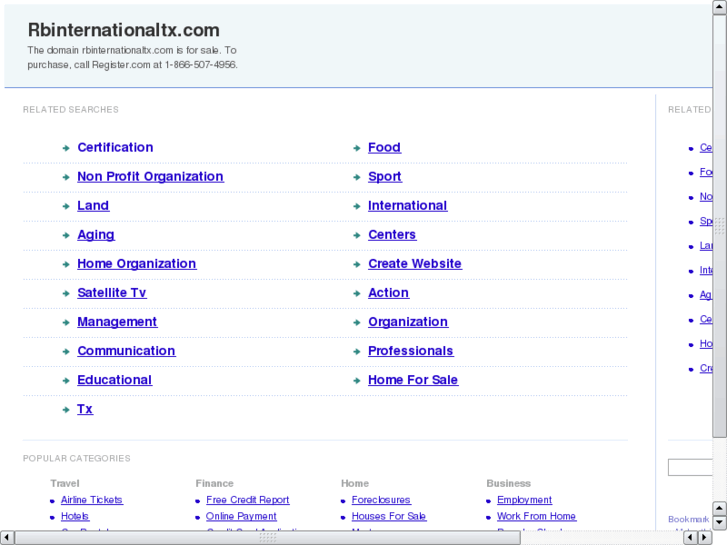The image size is (727, 545).
Task: Click into the sidebar search input field
Action: (x=690, y=467)
